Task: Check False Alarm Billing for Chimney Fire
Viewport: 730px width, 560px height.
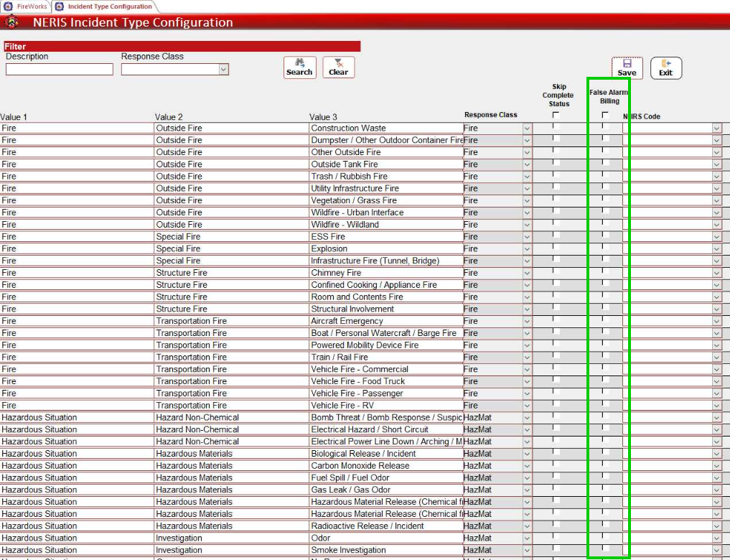Action: coord(605,272)
